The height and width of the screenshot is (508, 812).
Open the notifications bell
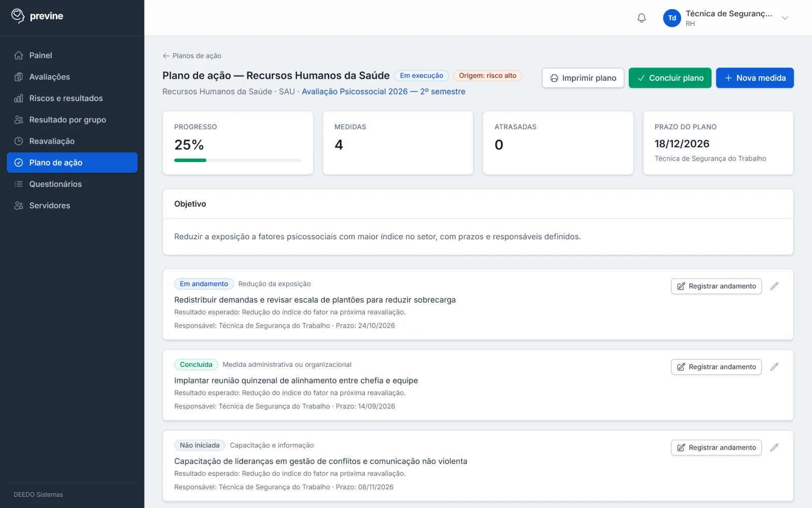[x=641, y=18]
